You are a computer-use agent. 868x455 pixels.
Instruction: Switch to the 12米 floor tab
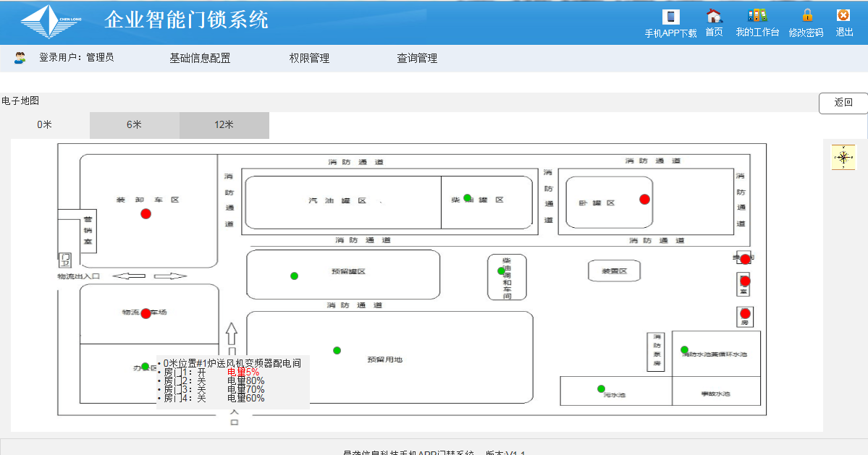(x=224, y=125)
